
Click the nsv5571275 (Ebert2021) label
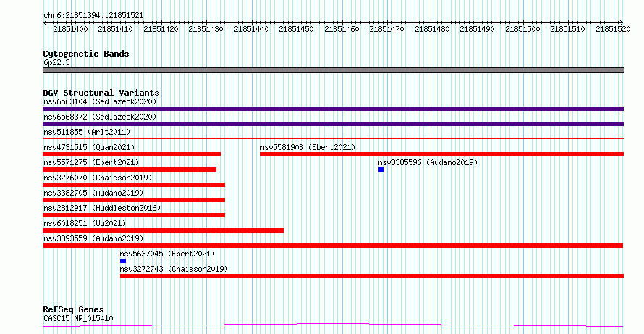[x=91, y=162]
